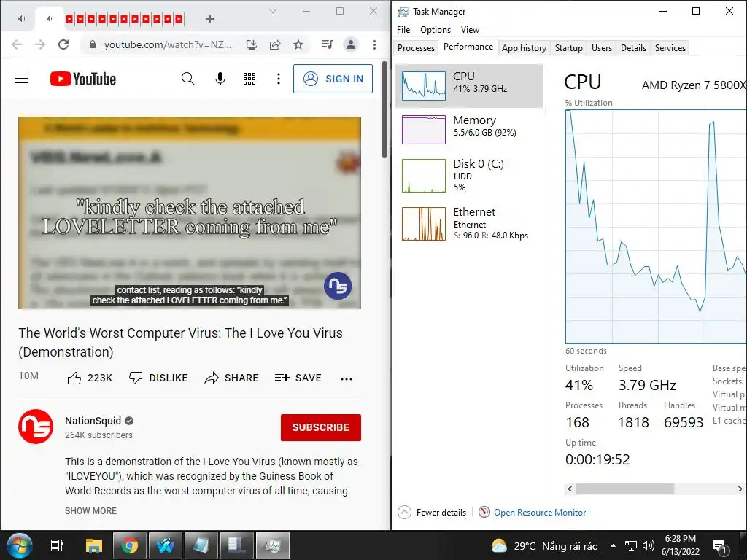Click the video player showing LOVELETTER caption
The height and width of the screenshot is (560, 747).
(x=190, y=213)
